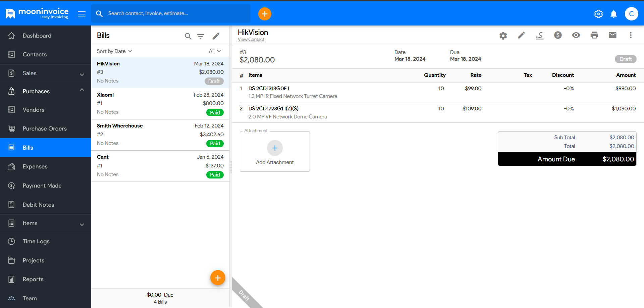
Task: Click the Reports chart icon
Action: (11, 279)
